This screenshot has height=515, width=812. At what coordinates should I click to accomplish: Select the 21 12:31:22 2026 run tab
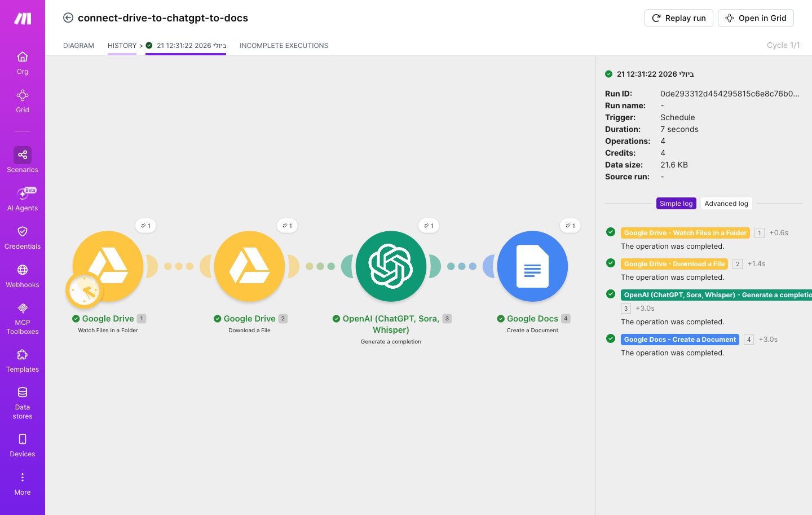[x=186, y=46]
